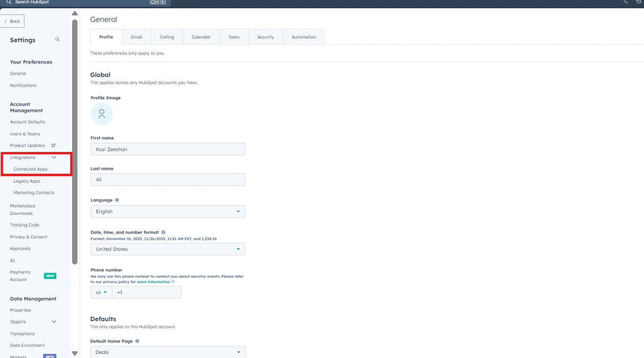Click the NEW badge beside Payments Account
The image size is (644, 358).
(50, 276)
